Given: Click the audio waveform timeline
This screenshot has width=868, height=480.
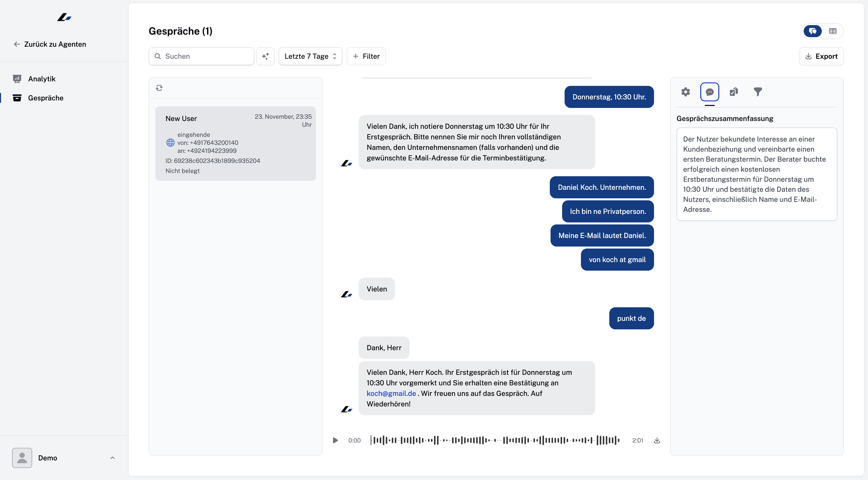Looking at the screenshot, I should point(495,440).
